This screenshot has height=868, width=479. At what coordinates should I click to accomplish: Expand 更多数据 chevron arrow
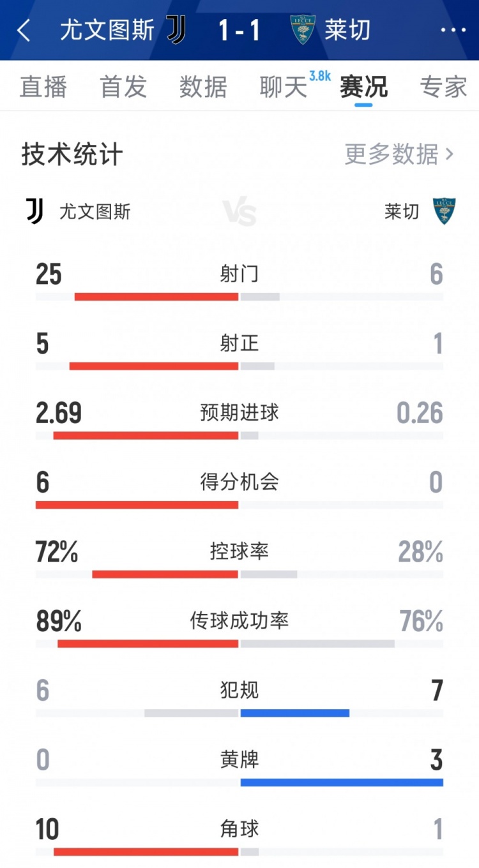pos(450,154)
